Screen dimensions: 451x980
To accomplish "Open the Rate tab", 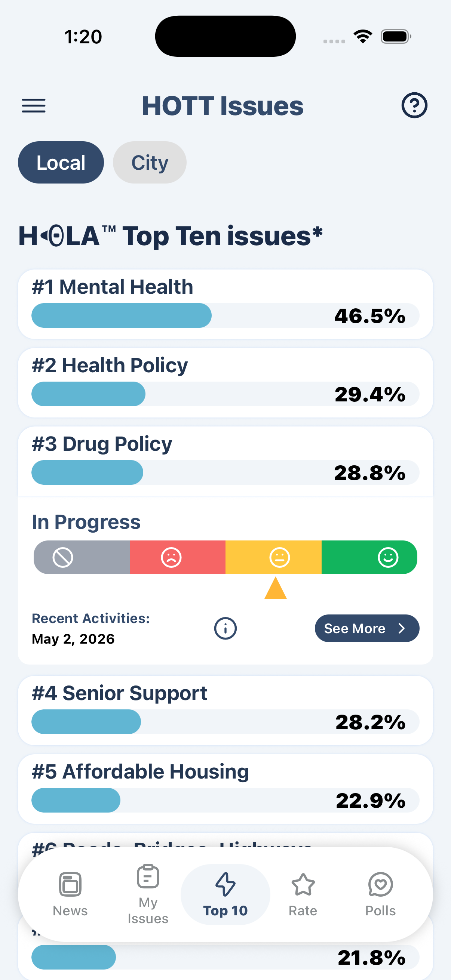I will 303,894.
